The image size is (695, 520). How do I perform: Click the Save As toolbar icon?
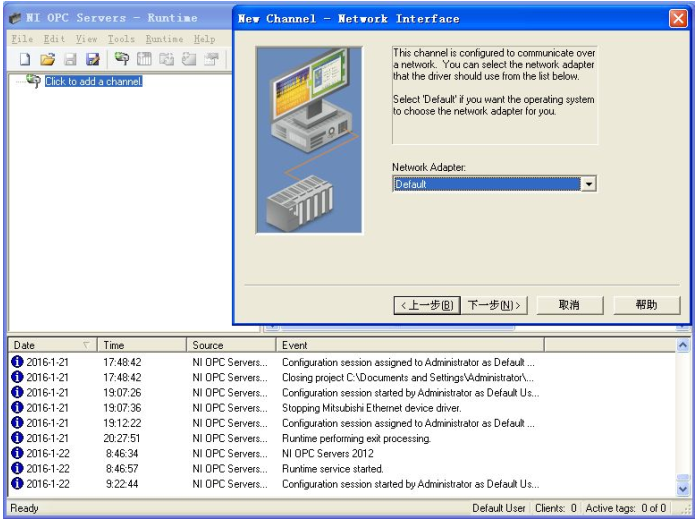(x=93, y=59)
